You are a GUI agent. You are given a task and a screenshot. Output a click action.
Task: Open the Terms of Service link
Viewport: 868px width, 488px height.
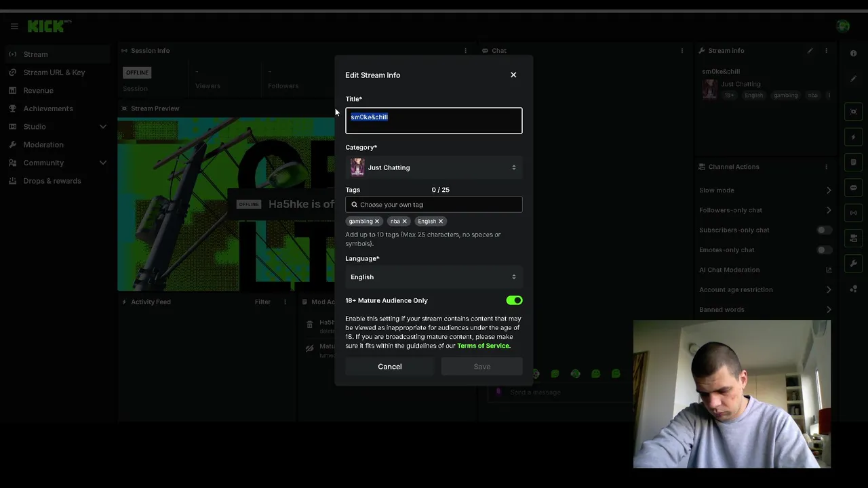483,346
